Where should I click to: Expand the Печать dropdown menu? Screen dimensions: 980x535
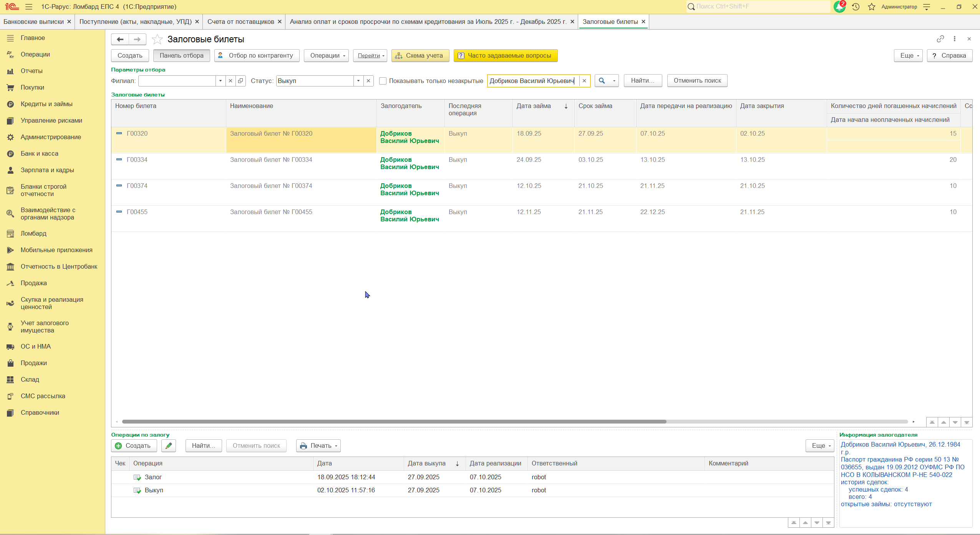[x=318, y=445]
